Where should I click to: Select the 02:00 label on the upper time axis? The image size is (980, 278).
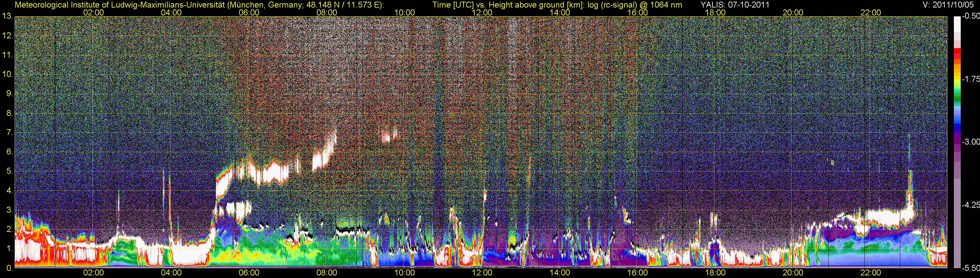pyautogui.click(x=93, y=12)
